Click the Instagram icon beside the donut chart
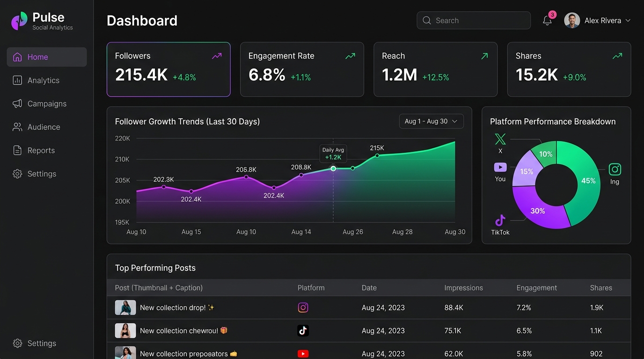Image resolution: width=644 pixels, height=359 pixels. tap(615, 169)
